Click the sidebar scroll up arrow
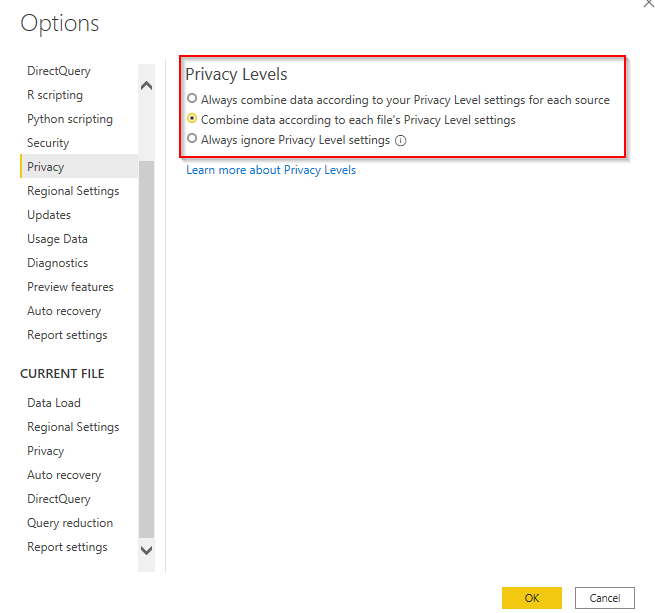Image resolution: width=655 pixels, height=613 pixels. (x=146, y=86)
